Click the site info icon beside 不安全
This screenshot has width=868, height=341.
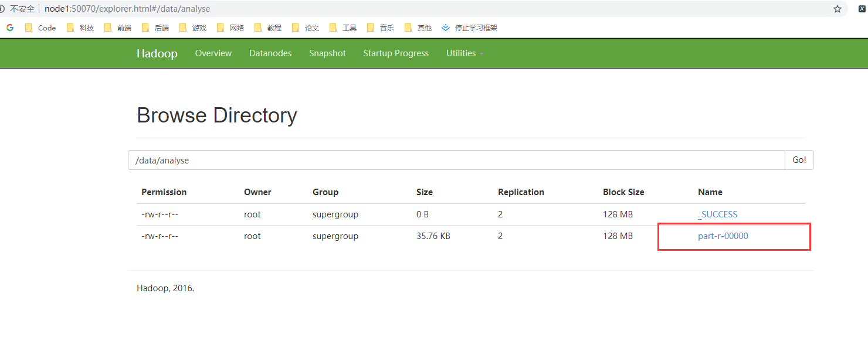(2, 9)
